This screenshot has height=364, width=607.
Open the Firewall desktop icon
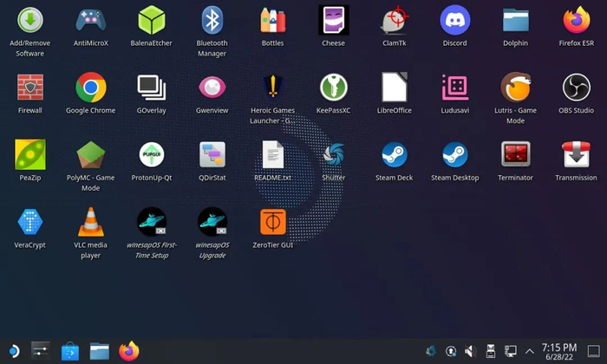click(30, 87)
